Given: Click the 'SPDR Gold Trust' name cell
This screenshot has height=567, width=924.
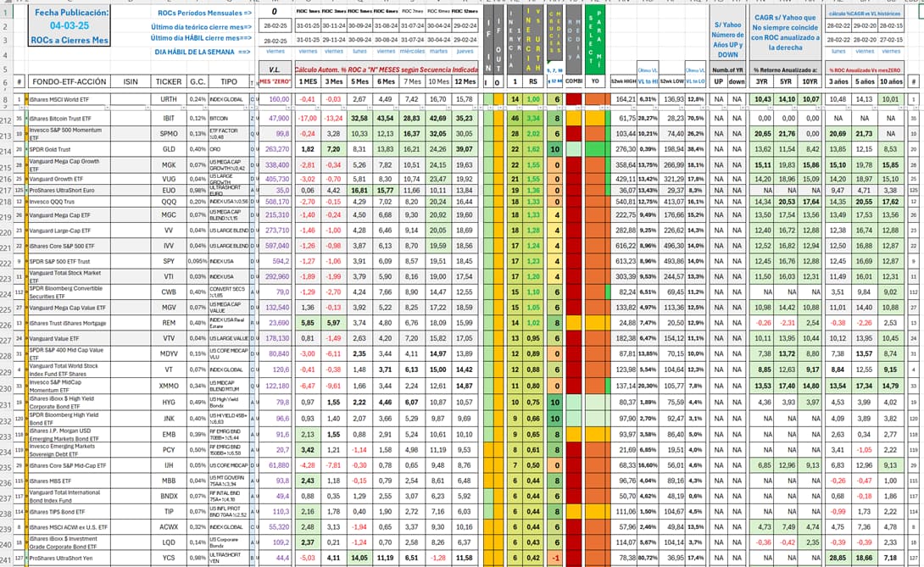Looking at the screenshot, I should point(69,150).
